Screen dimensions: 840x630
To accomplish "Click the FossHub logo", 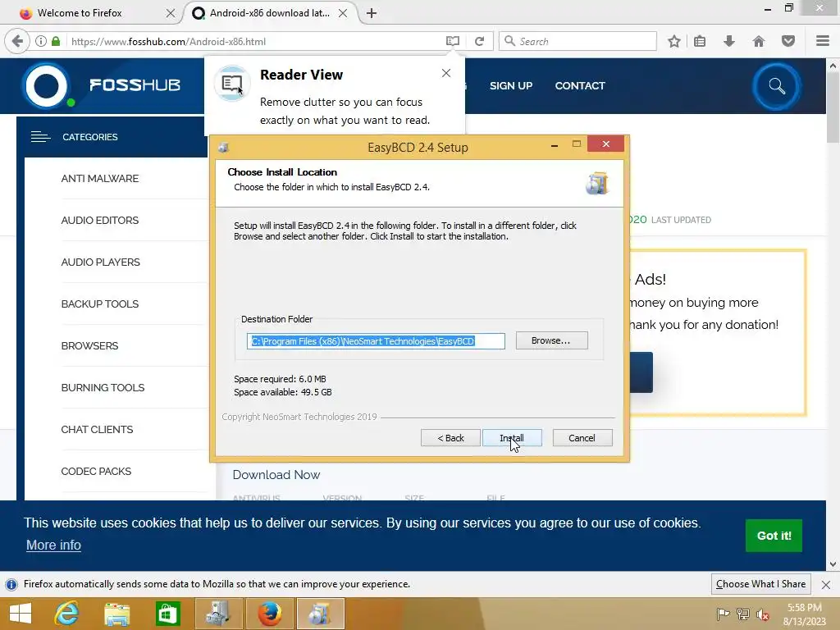I will pos(102,85).
